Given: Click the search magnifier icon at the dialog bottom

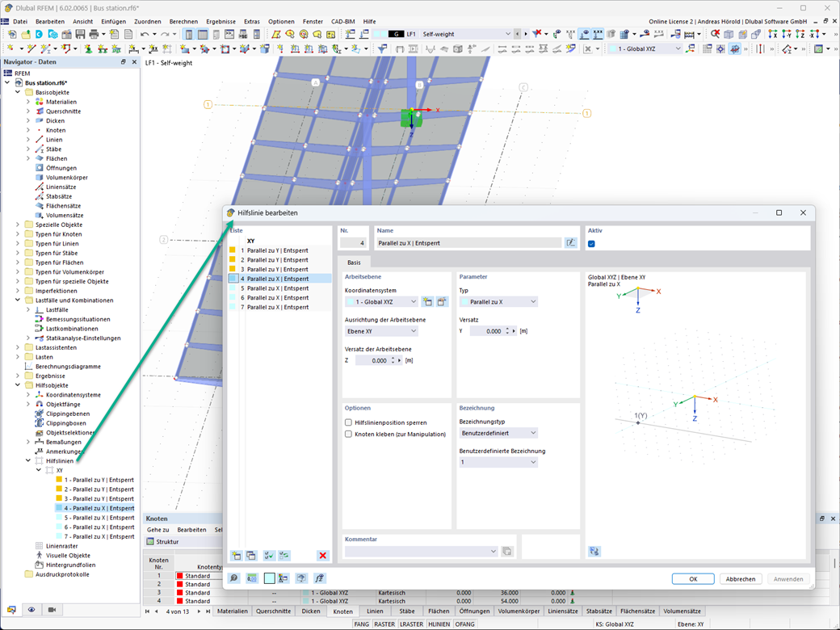Looking at the screenshot, I should pos(234,578).
